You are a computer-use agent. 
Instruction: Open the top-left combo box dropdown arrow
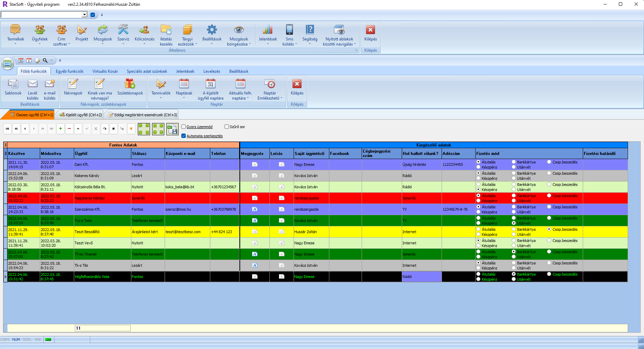84,15
